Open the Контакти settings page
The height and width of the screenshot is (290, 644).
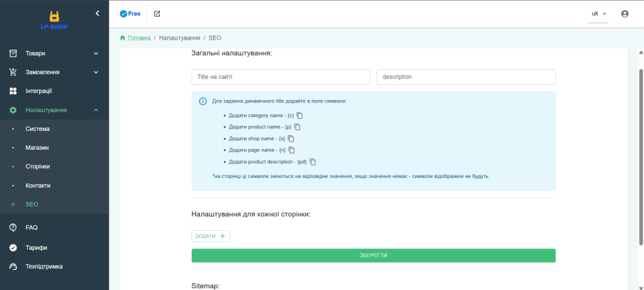(38, 186)
